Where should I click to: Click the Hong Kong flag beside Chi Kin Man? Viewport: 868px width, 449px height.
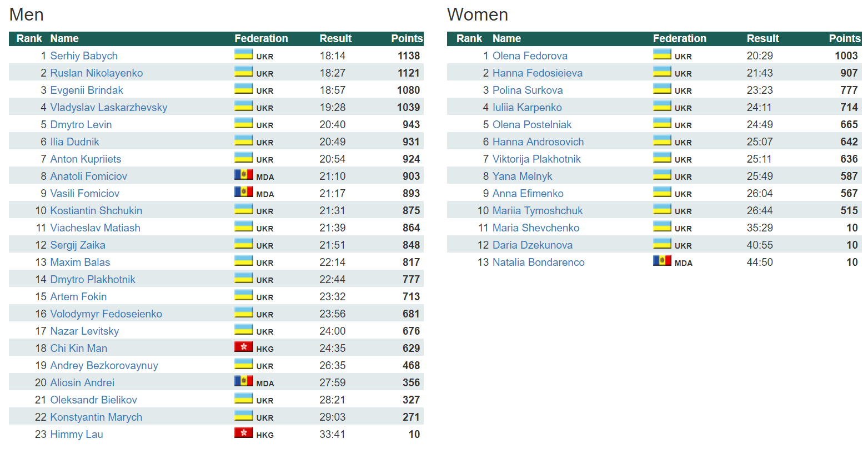(243, 347)
